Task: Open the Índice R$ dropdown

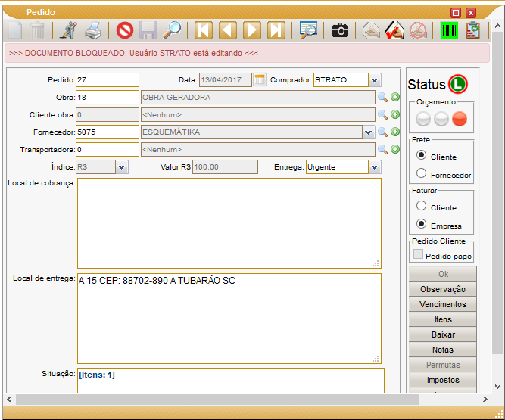Action: coord(121,167)
